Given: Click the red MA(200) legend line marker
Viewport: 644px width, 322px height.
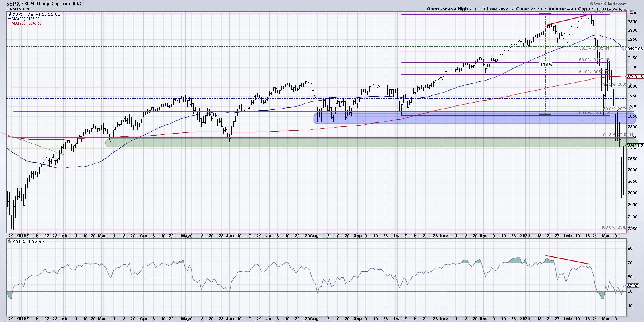Looking at the screenshot, I should pos(8,23).
